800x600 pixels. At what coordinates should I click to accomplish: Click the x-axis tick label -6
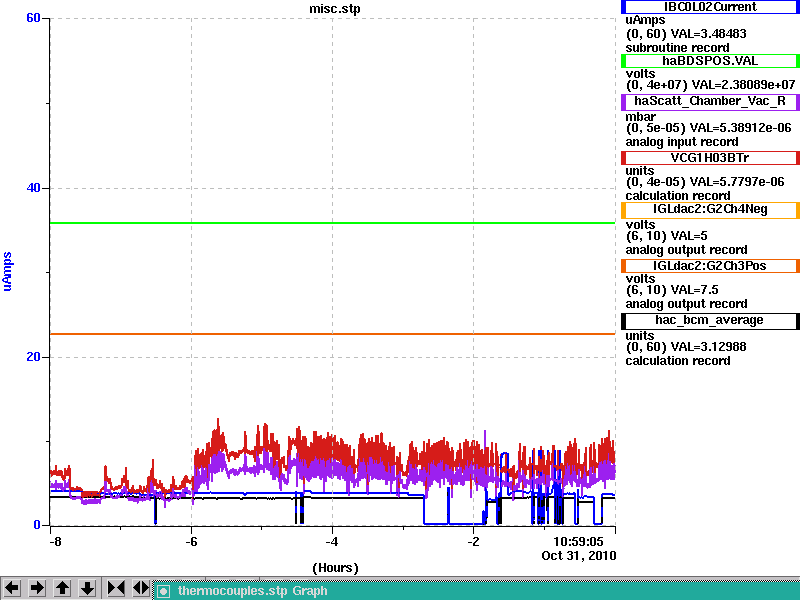click(x=191, y=542)
